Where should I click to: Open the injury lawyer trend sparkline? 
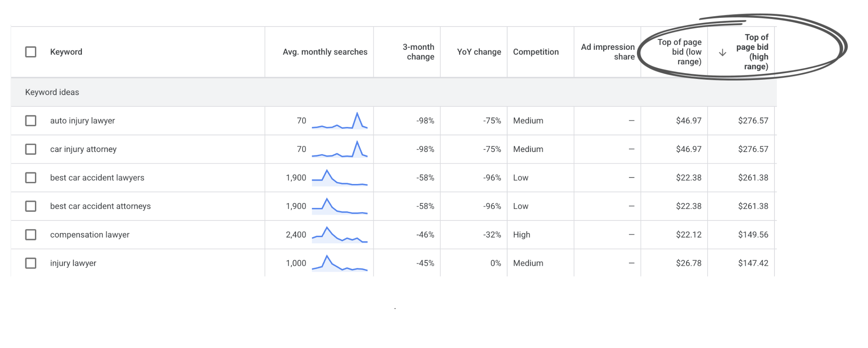point(340,263)
